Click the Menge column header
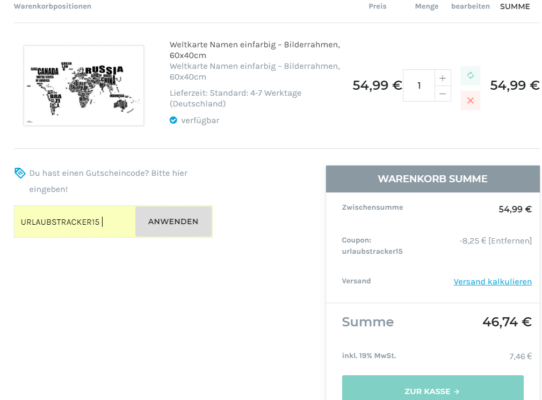The image size is (542, 400). point(427,6)
